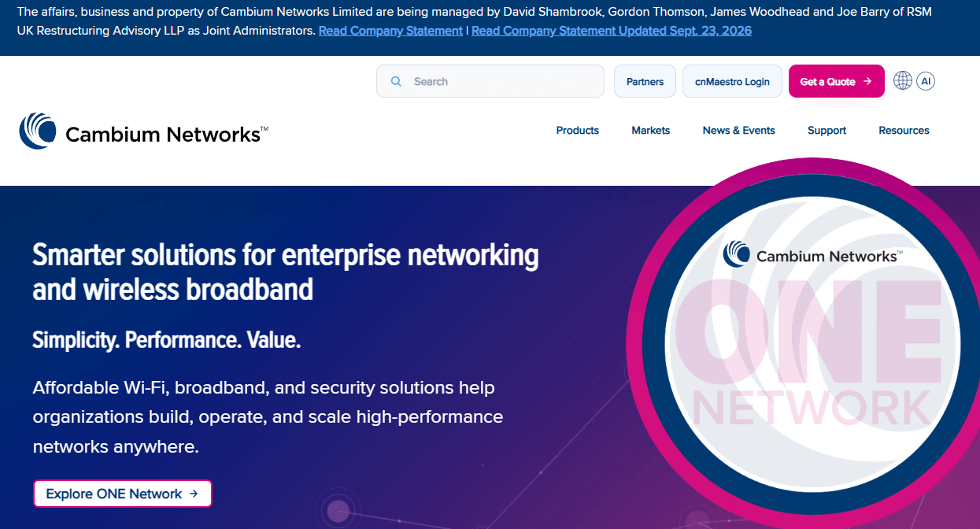
Task: Click the Get a Quote button
Action: click(x=836, y=81)
